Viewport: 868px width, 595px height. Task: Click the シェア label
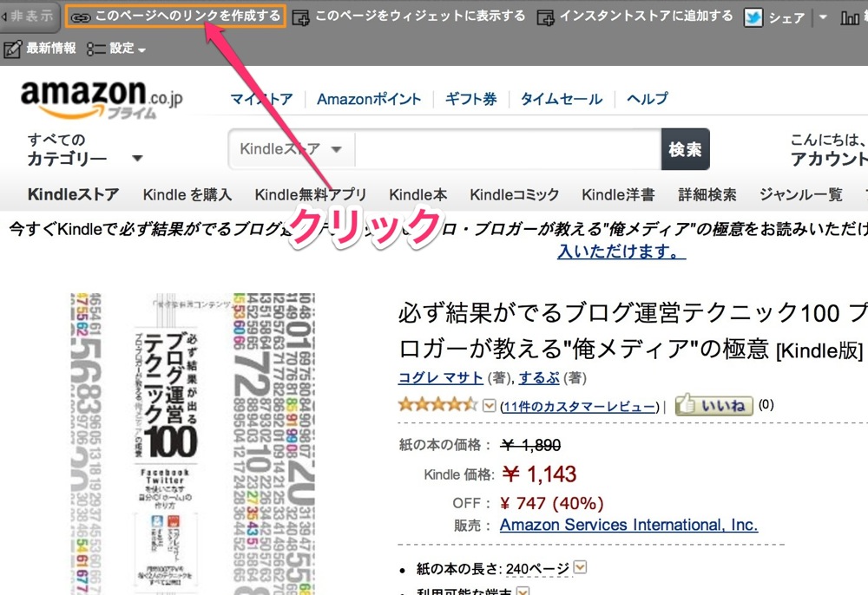tap(786, 17)
